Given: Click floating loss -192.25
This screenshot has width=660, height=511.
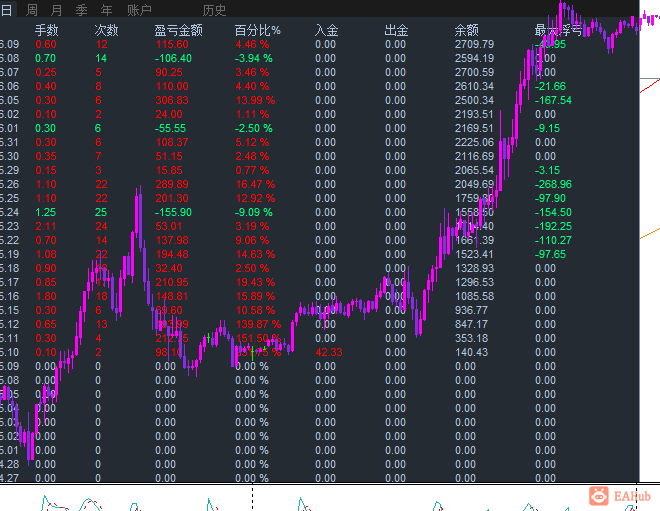Looking at the screenshot, I should 553,226.
